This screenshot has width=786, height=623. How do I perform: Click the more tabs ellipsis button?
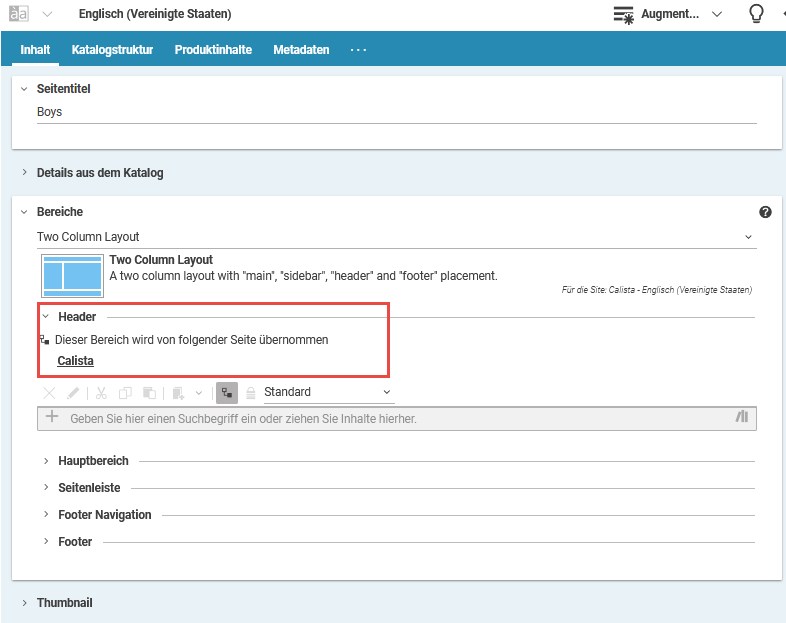click(358, 49)
